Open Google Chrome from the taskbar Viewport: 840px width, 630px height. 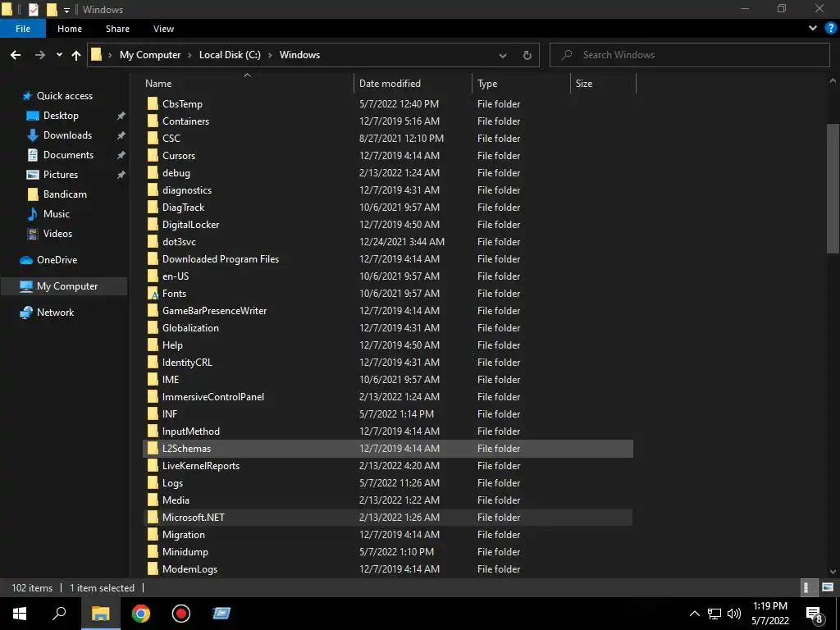click(141, 614)
